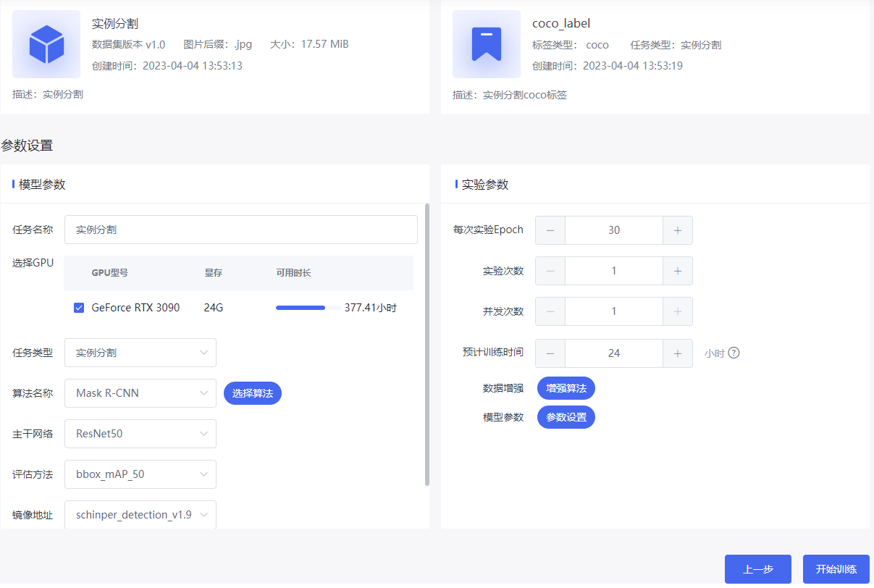Click the 选择算法 button
874x588 pixels.
click(x=253, y=393)
